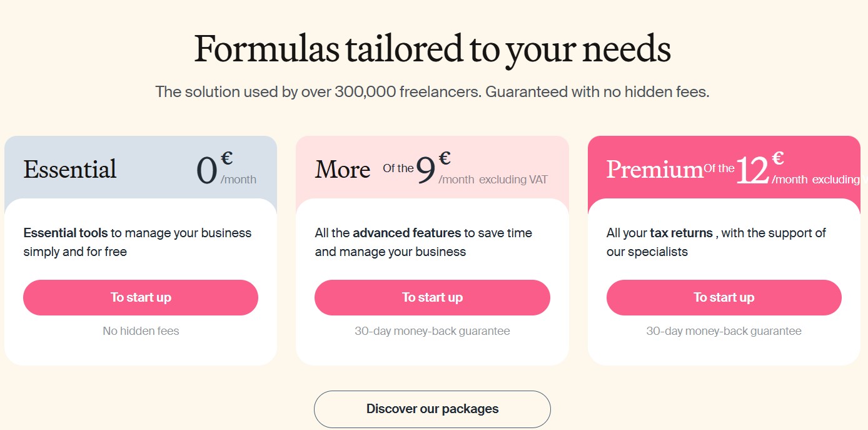The width and height of the screenshot is (868, 430).
Task: Click the 300,000 freelancers subtitle text
Action: 432,92
